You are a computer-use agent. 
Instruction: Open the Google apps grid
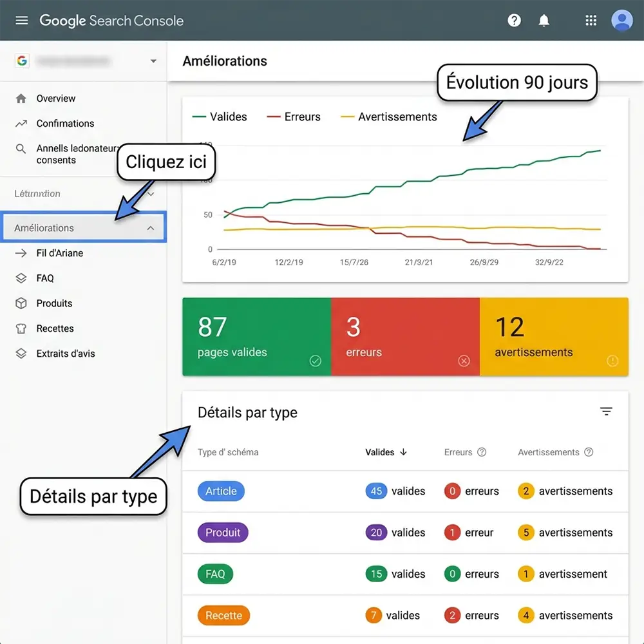point(591,20)
